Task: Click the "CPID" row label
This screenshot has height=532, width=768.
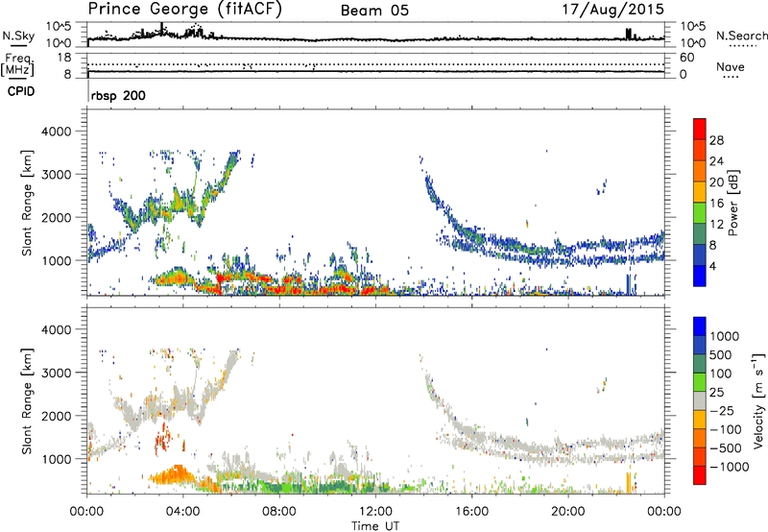Action: coord(21,91)
